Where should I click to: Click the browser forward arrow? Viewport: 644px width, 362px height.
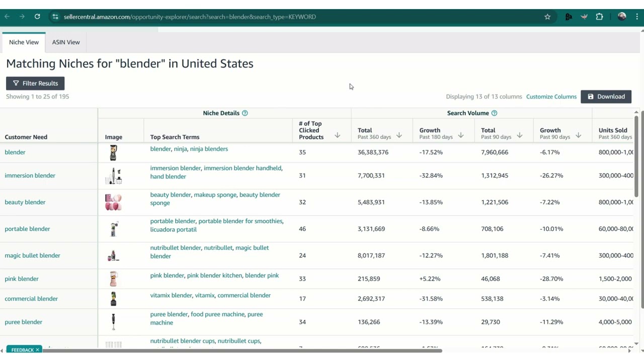pos(22,17)
